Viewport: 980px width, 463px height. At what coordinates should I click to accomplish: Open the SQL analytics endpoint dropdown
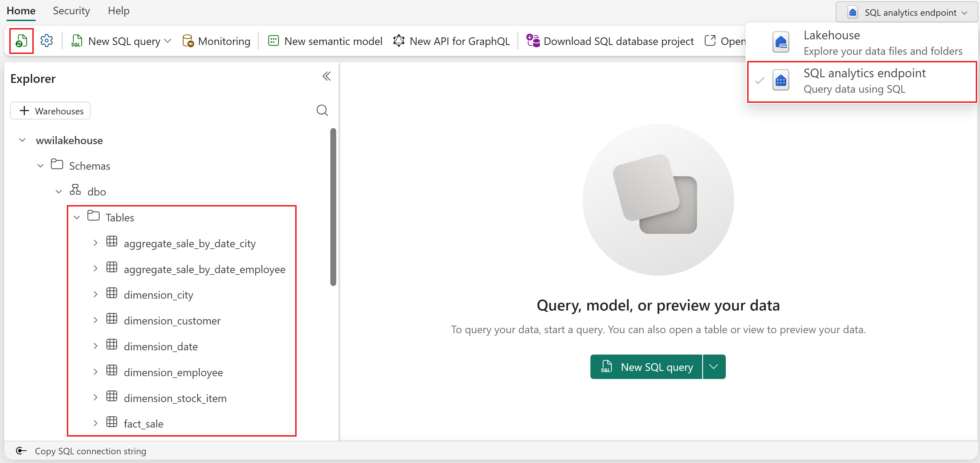[907, 13]
